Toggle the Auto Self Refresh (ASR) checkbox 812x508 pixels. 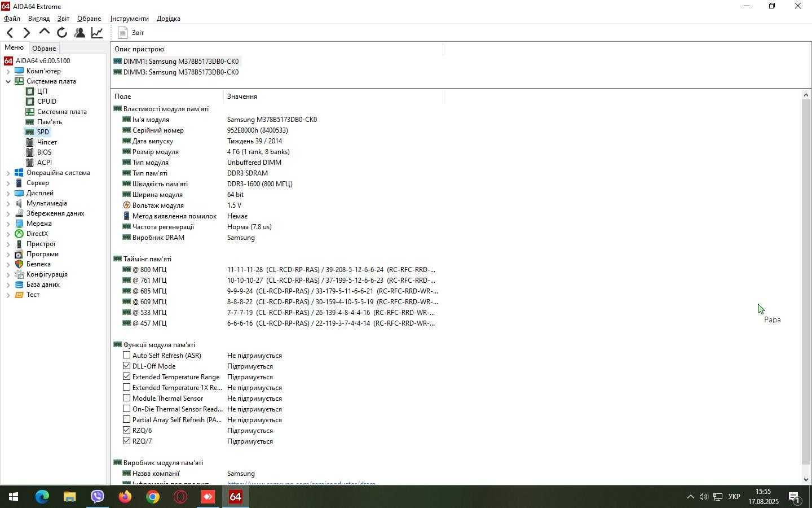coord(126,355)
